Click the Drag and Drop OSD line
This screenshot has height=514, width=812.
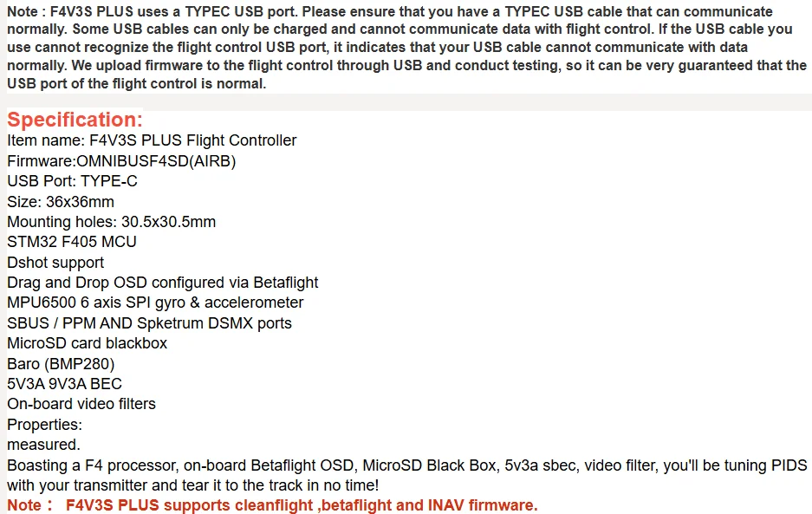[x=162, y=283]
